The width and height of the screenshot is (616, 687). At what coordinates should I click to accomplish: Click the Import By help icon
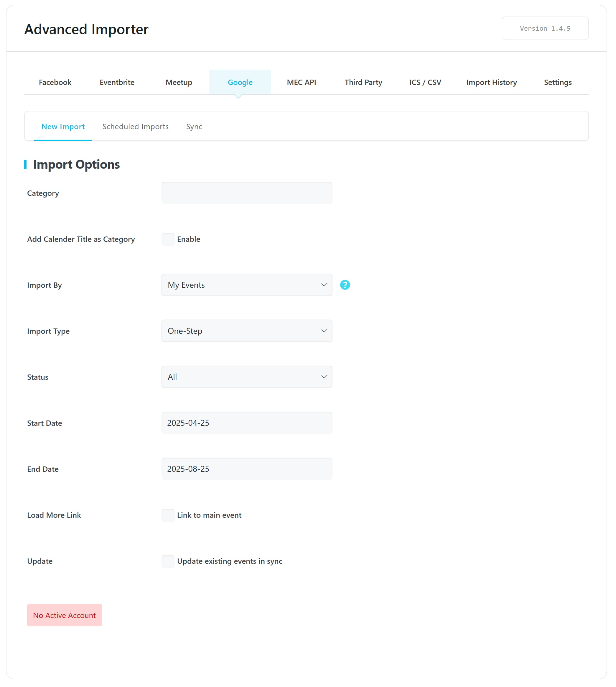pyautogui.click(x=345, y=285)
